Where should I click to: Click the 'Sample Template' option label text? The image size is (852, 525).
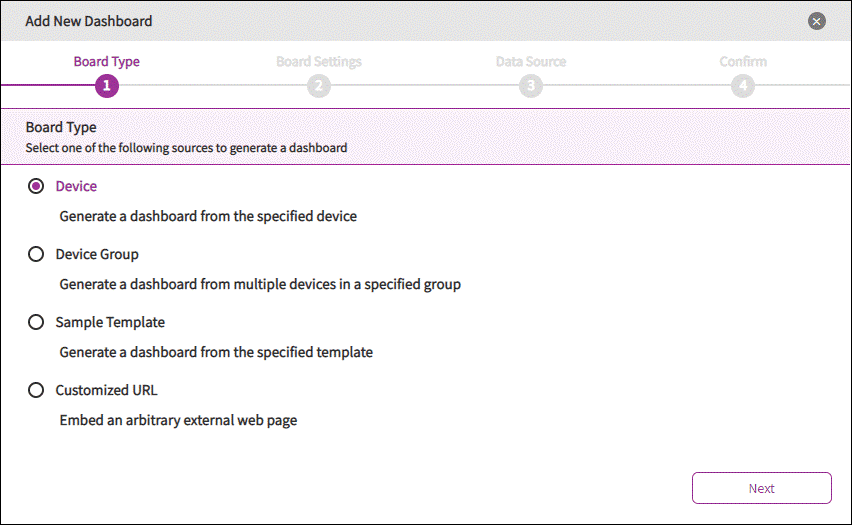110,322
